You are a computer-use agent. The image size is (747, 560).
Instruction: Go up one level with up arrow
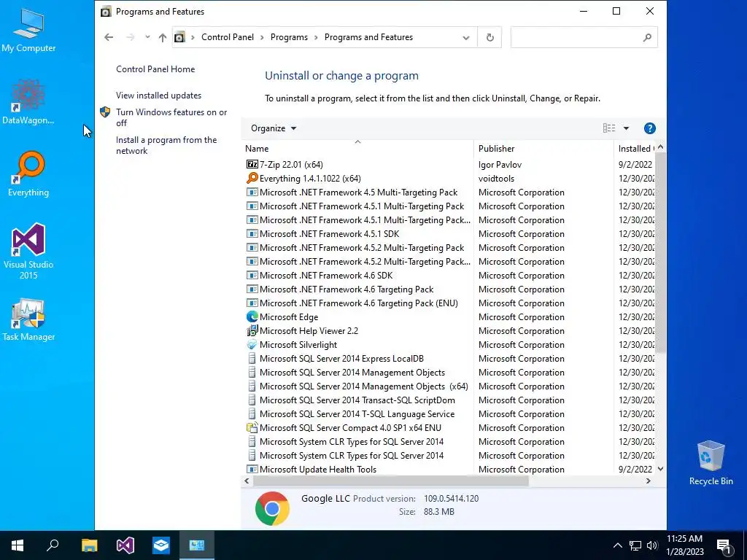[x=163, y=37]
